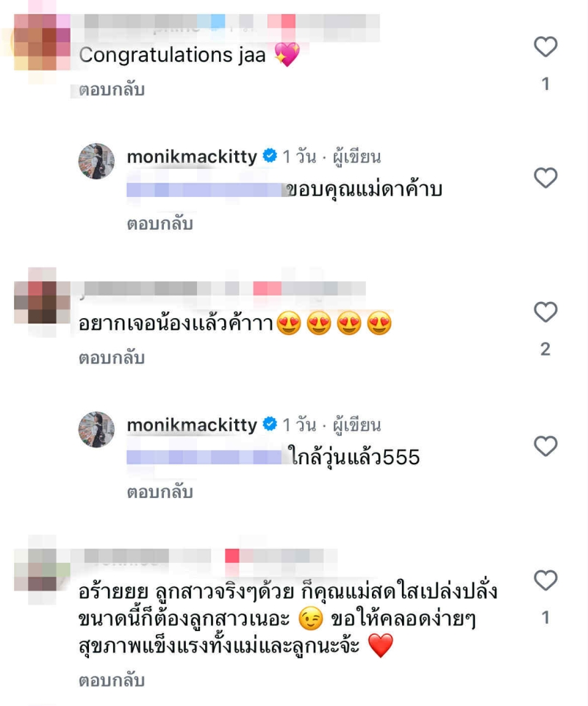Viewport: 588px width, 706px height.
Task: Like the long 'อร้ายยย ลูกสาวจริงๆด้วย' comment
Action: (x=545, y=580)
